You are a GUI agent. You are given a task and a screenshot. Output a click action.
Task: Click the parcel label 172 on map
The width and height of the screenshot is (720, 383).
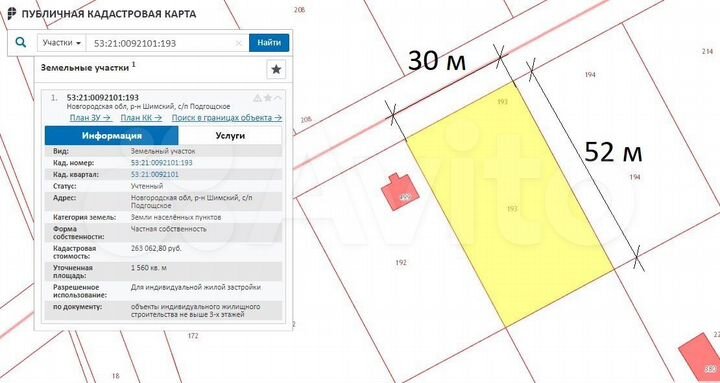193,336
